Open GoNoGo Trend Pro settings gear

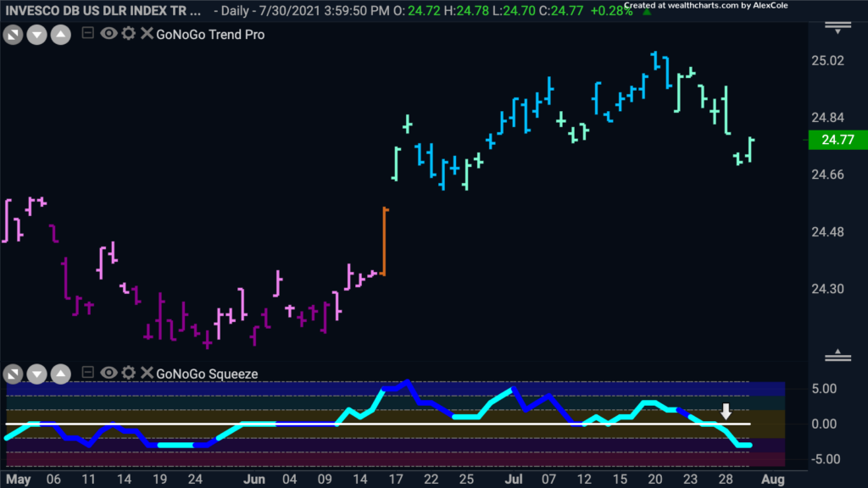click(x=129, y=34)
